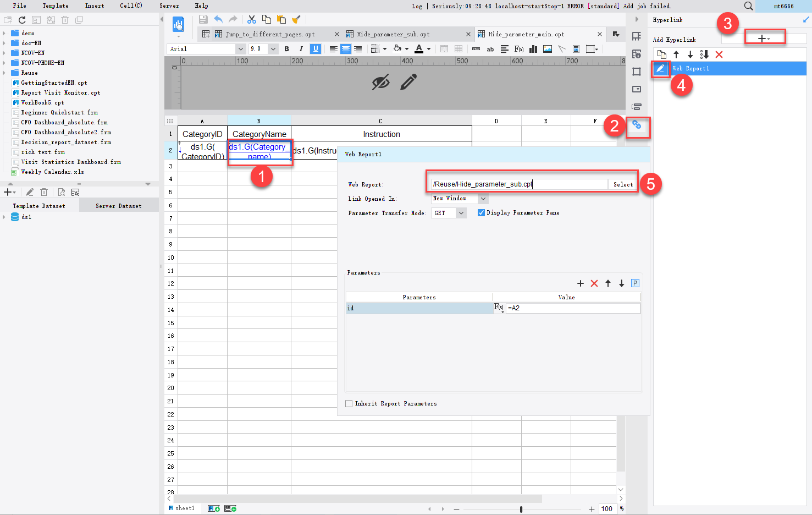Click the Format Painter brush icon
Image resolution: width=812 pixels, height=515 pixels.
[296, 19]
